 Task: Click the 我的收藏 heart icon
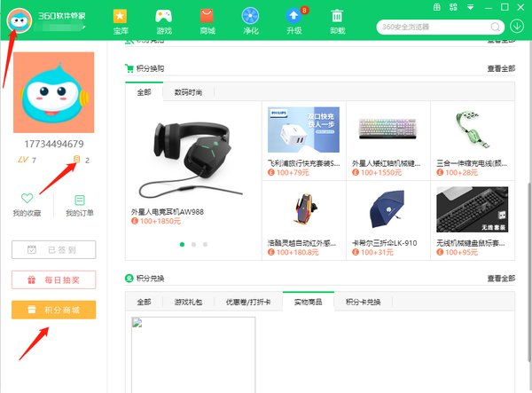click(27, 198)
